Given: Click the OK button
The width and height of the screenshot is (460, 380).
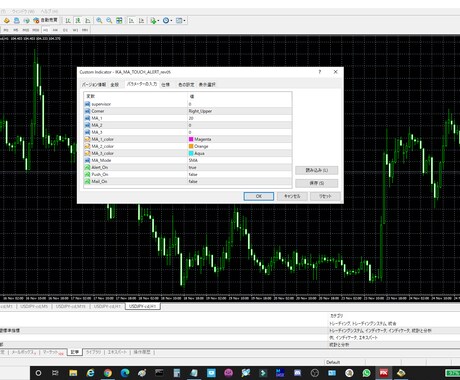Looking at the screenshot, I should pyautogui.click(x=259, y=196).
